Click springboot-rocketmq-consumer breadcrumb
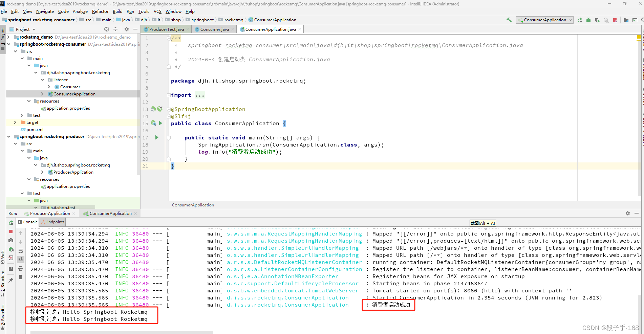The width and height of the screenshot is (644, 334). 38,20
